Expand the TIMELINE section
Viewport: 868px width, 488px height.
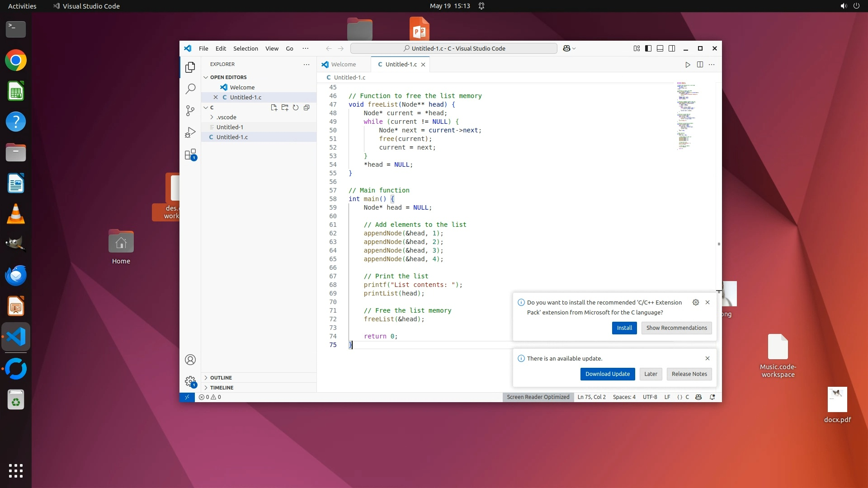(222, 388)
